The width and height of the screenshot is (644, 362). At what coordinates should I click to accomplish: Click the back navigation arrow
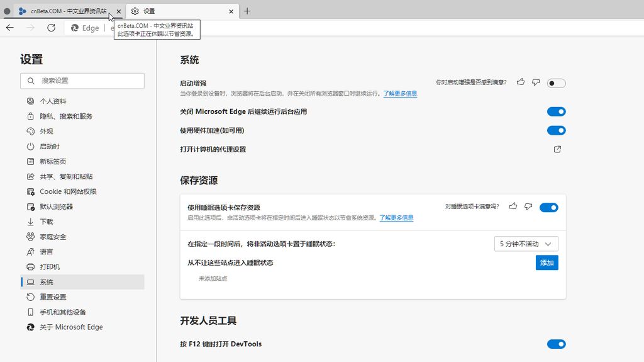(x=10, y=28)
